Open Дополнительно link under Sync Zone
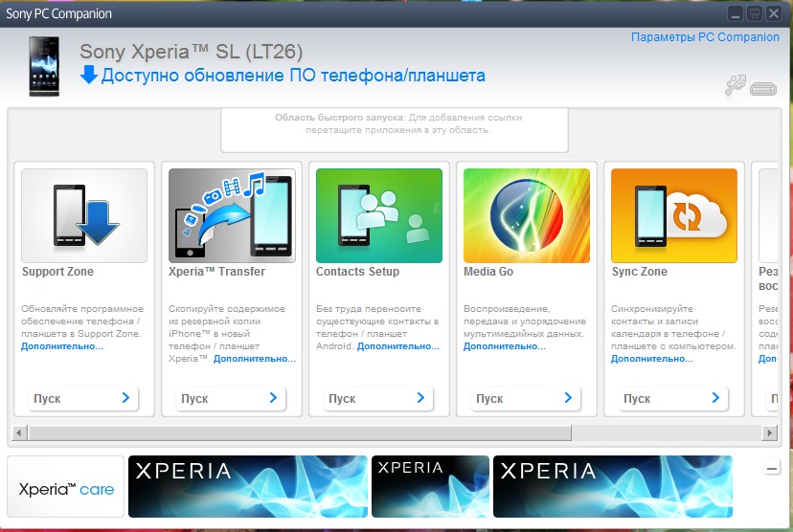Viewport: 793px width, 532px height. click(x=652, y=359)
